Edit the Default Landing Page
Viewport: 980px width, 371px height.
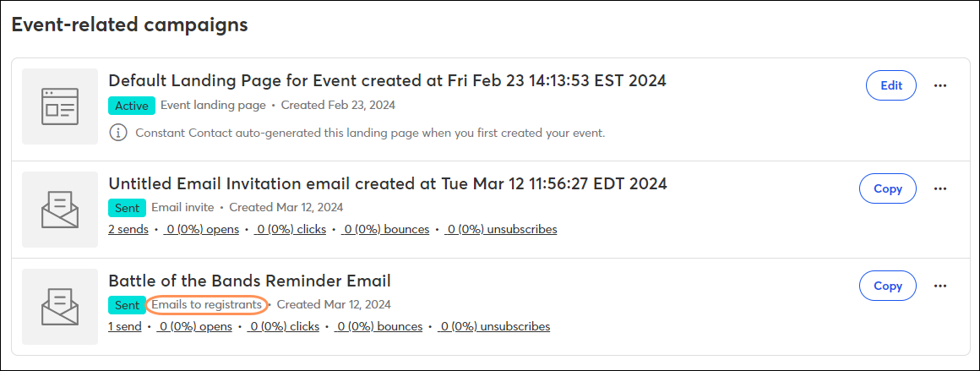tap(891, 85)
